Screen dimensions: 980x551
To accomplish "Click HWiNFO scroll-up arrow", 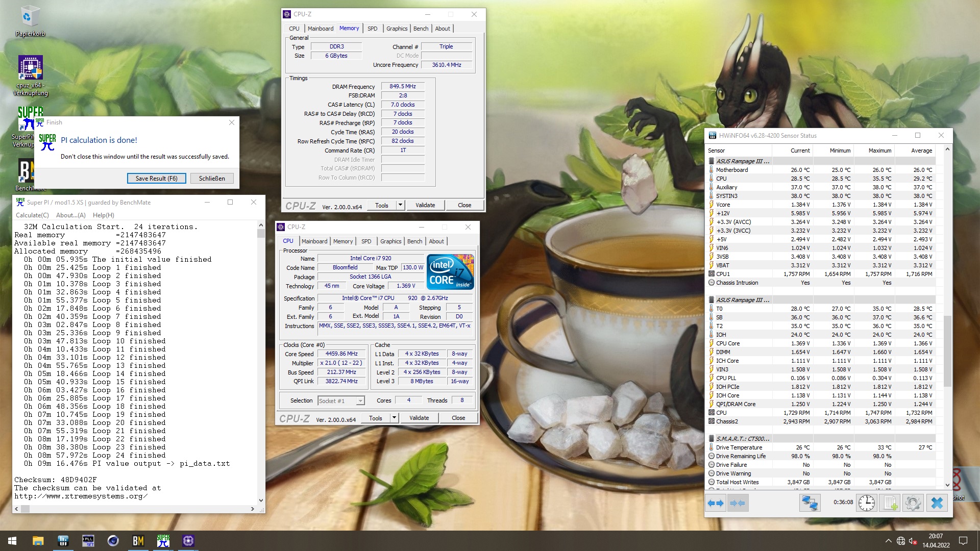I will point(947,149).
